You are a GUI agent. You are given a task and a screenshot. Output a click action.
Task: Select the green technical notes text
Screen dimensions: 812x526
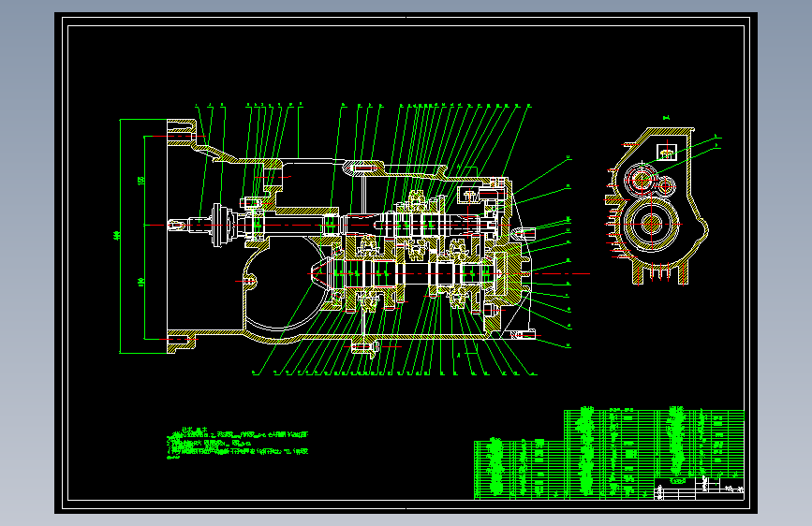click(238, 443)
